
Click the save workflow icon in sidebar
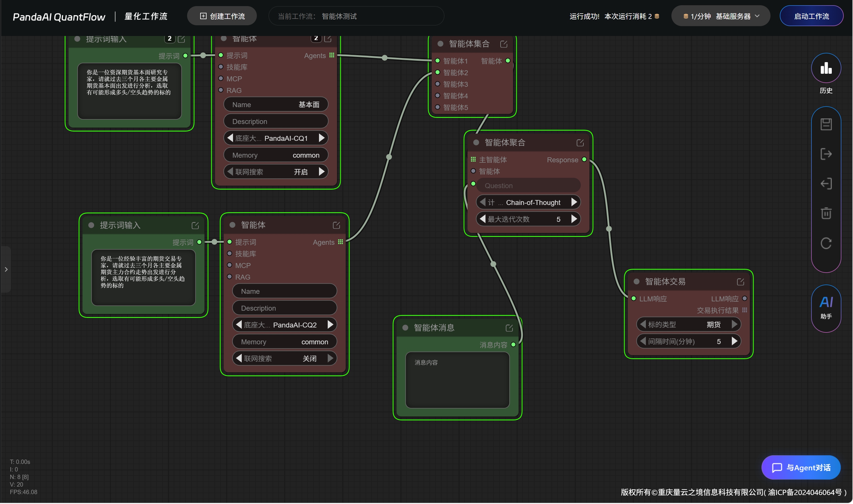[x=826, y=124]
